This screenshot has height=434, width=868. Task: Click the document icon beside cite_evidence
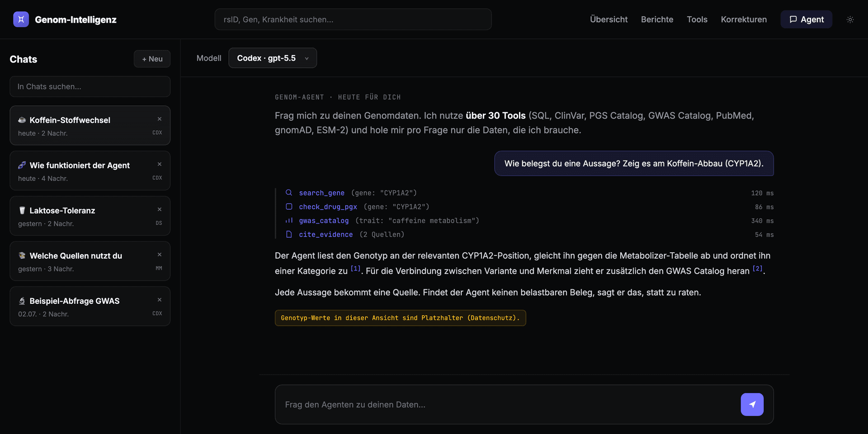tap(289, 234)
